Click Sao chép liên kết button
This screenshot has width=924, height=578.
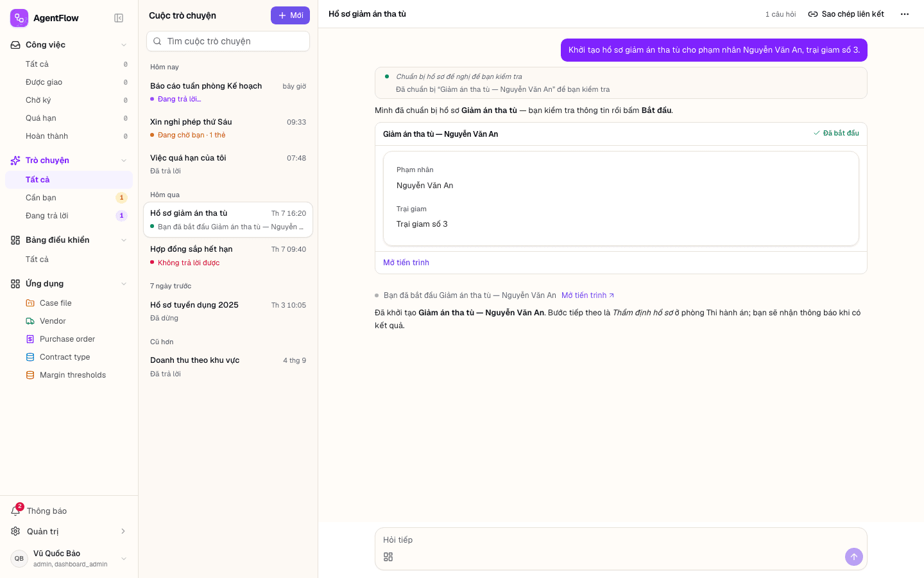[x=846, y=14]
